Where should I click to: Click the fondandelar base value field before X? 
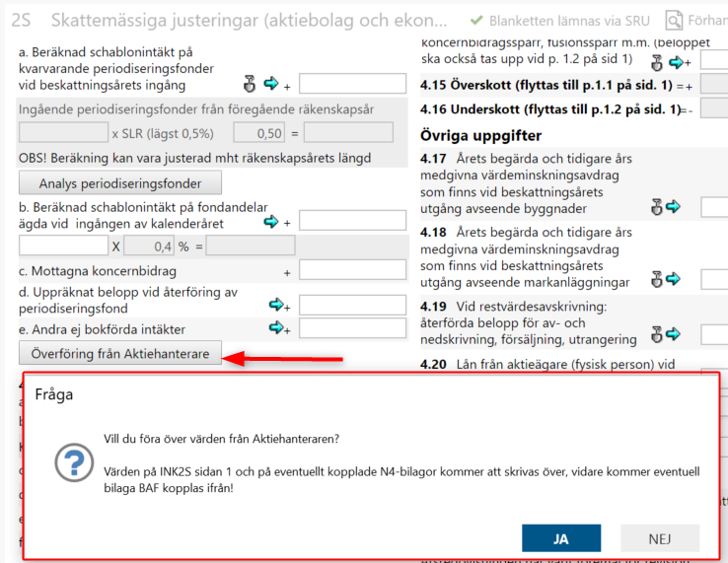[x=63, y=246]
